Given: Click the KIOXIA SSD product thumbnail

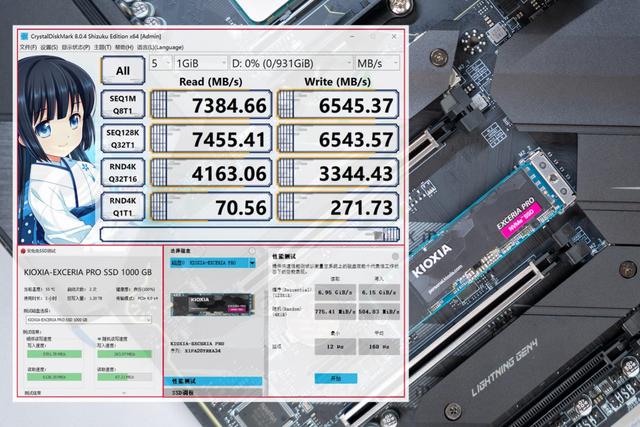Looking at the screenshot, I should tap(213, 304).
